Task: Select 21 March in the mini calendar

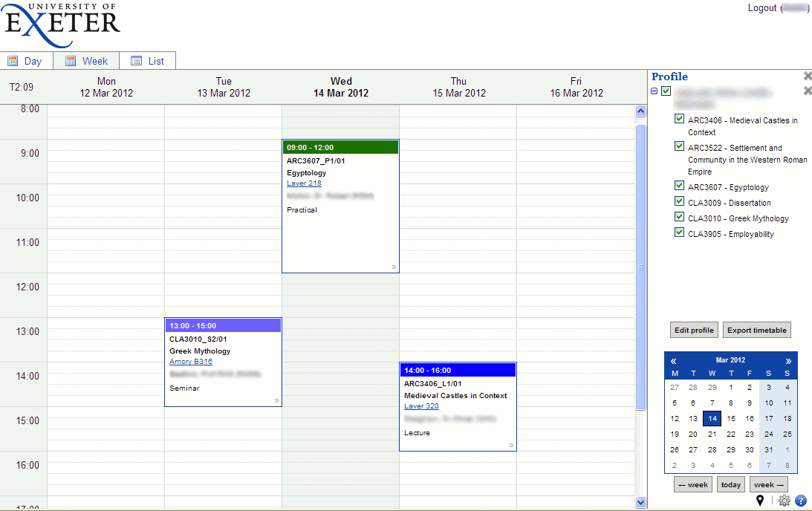Action: [712, 434]
